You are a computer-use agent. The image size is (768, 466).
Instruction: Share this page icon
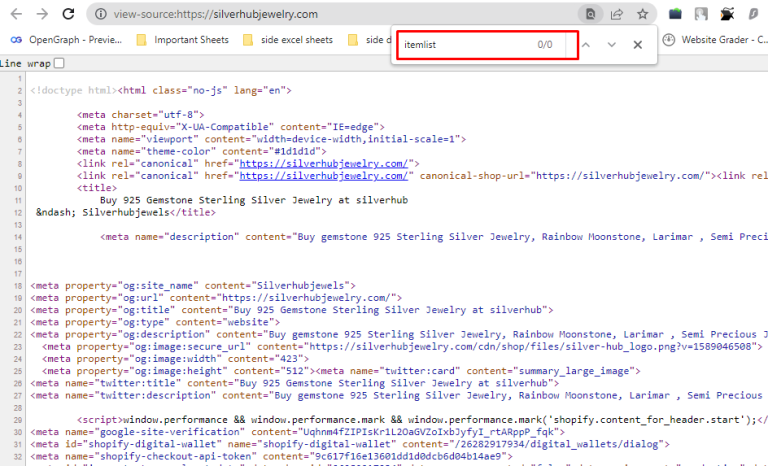[617, 14]
